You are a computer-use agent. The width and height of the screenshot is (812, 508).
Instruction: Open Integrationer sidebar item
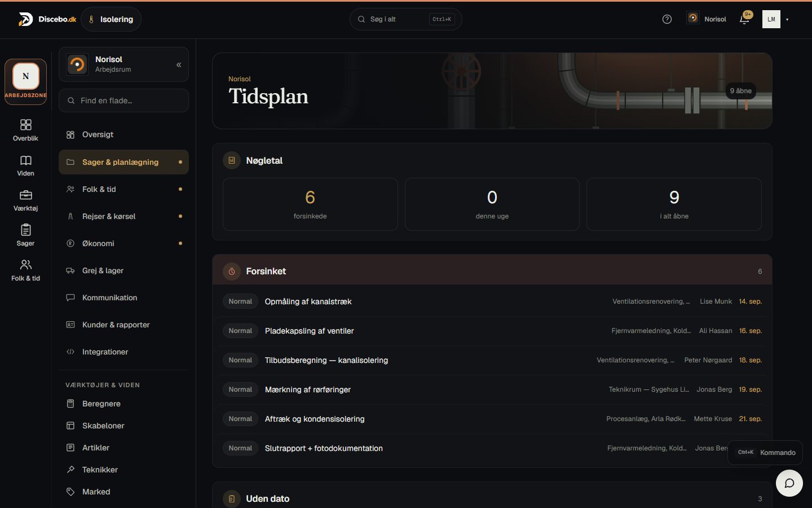(123, 352)
